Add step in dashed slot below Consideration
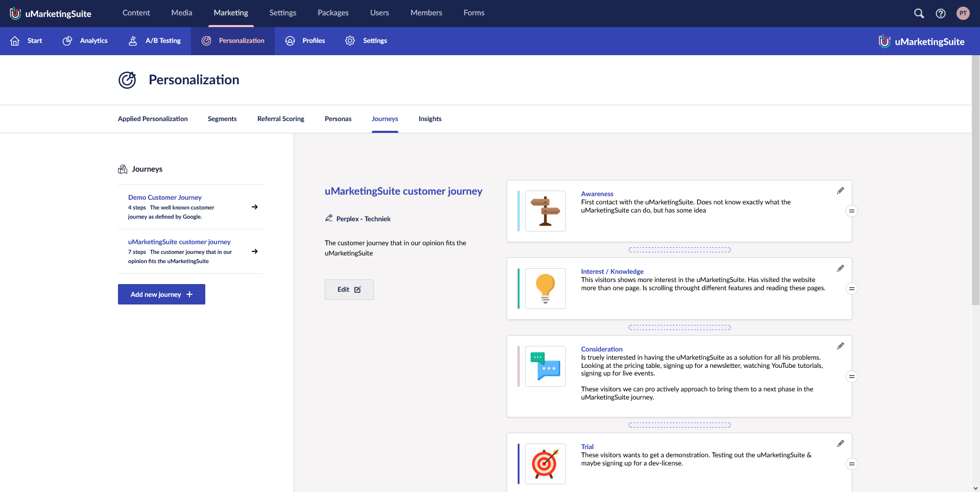Viewport: 980px width, 492px height. pyautogui.click(x=680, y=425)
